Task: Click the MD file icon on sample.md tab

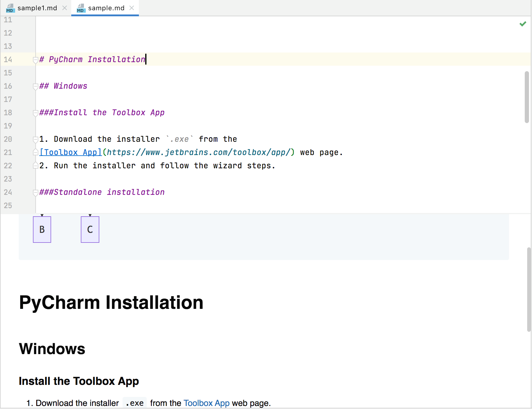Action: pyautogui.click(x=80, y=8)
